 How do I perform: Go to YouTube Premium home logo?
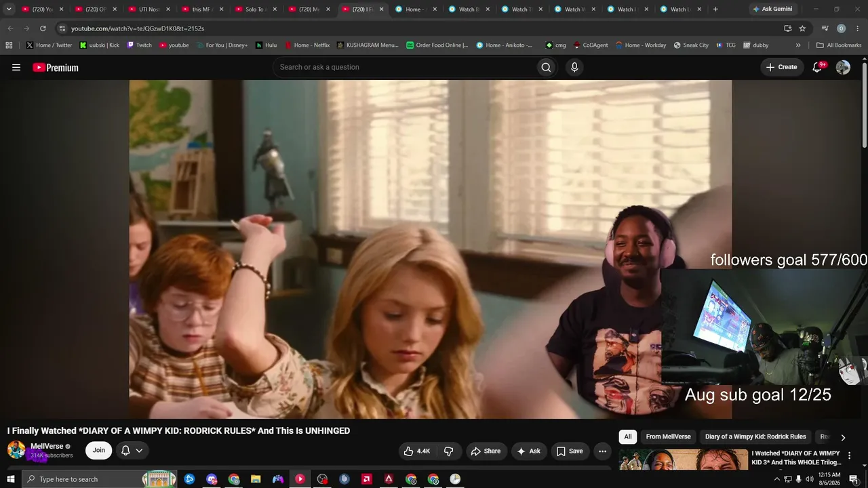point(56,67)
